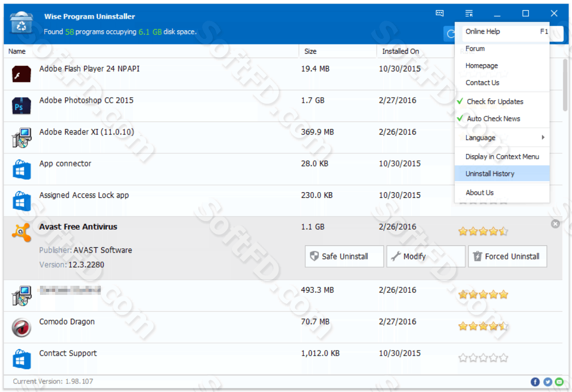Click the Adobe Reader XI installer icon
Screen dimensions: 572x392
point(21,138)
